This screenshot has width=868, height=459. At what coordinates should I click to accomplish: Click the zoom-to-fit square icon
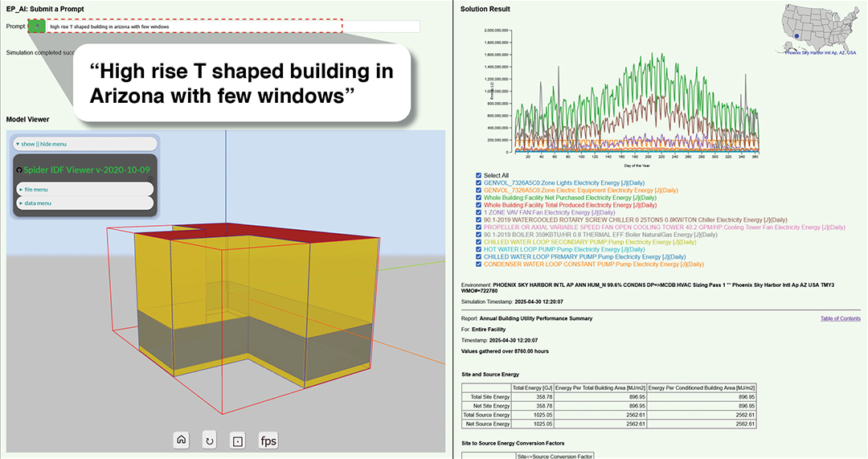237,441
